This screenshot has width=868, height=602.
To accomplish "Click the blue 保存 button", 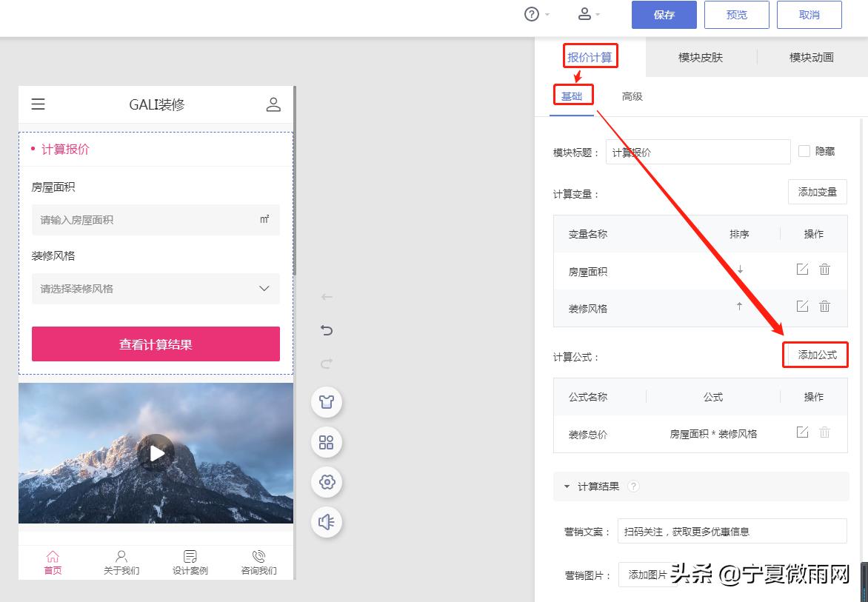I will [663, 14].
